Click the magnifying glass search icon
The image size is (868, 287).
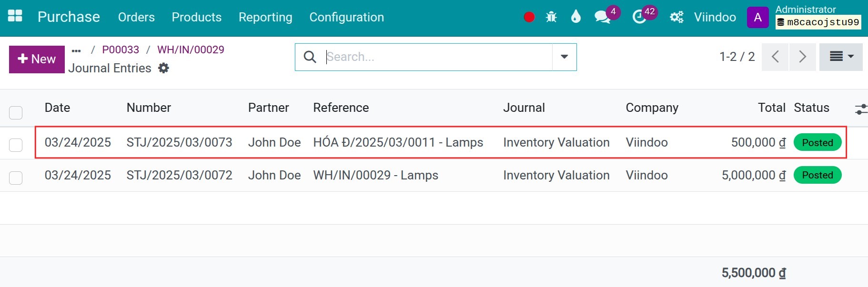pos(310,57)
